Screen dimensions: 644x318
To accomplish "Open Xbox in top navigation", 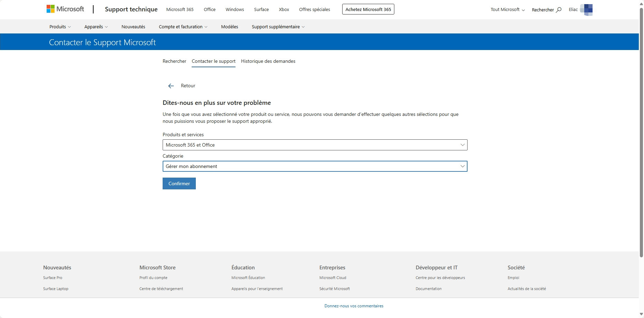I will pyautogui.click(x=284, y=9).
